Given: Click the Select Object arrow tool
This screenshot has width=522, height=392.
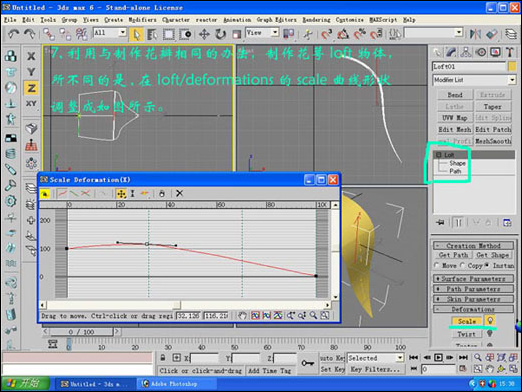Looking at the screenshot, I should point(137,34).
